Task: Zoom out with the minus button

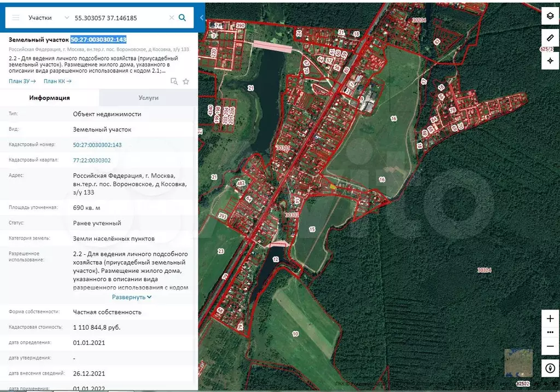Action: point(550,346)
